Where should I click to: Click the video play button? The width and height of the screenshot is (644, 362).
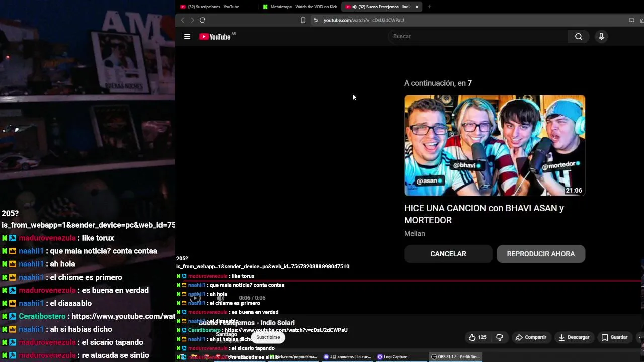pyautogui.click(x=195, y=298)
